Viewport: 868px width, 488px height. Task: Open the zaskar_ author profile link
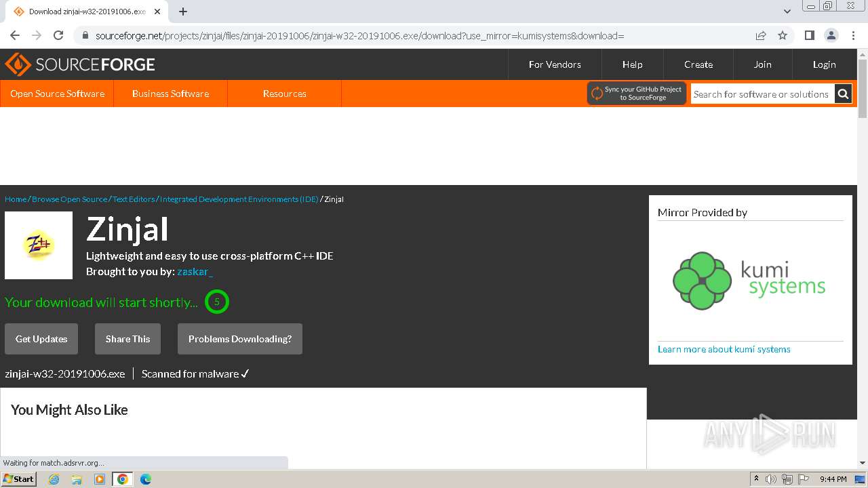195,272
